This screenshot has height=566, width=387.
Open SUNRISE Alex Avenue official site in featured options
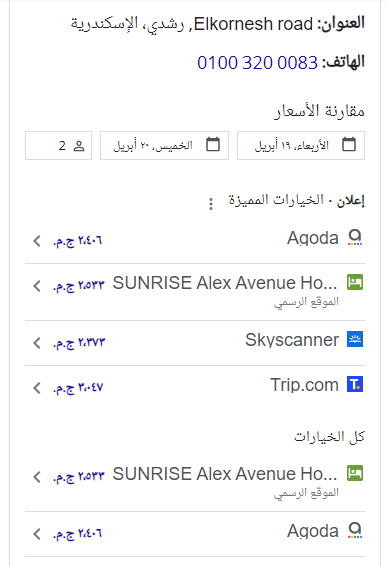coord(195,292)
